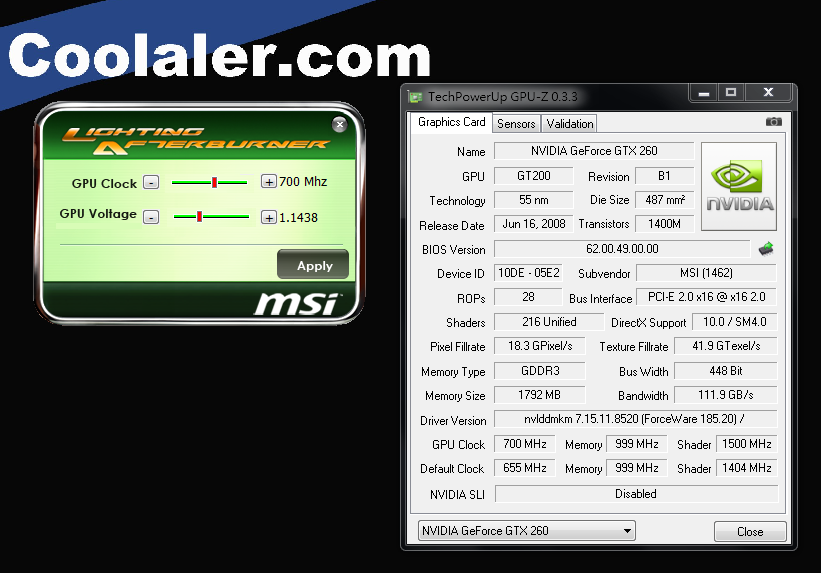Decrease GPU Voltage with minus button

tap(151, 217)
